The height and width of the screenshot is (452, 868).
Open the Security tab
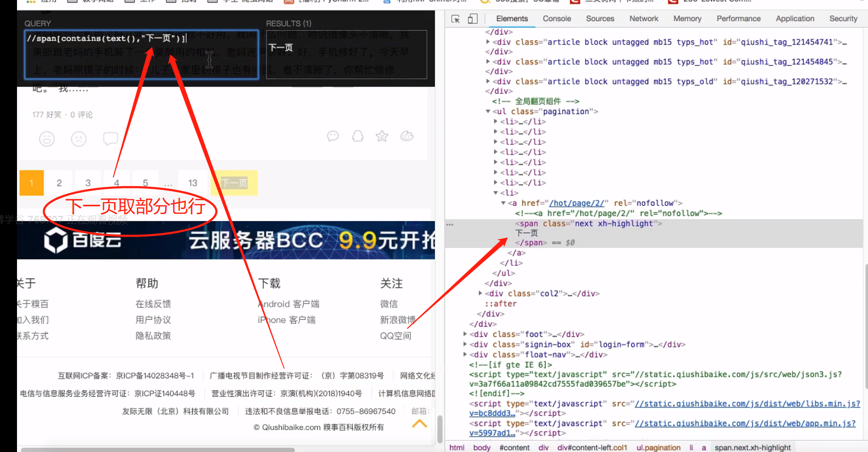point(843,19)
